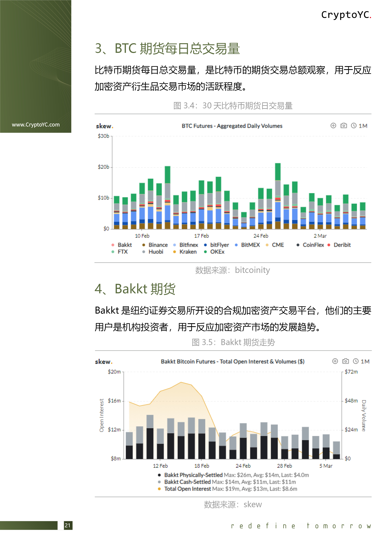392x555 pixels.
Task: Click camera snapshot icon on Bakkt chart
Action: point(345,361)
